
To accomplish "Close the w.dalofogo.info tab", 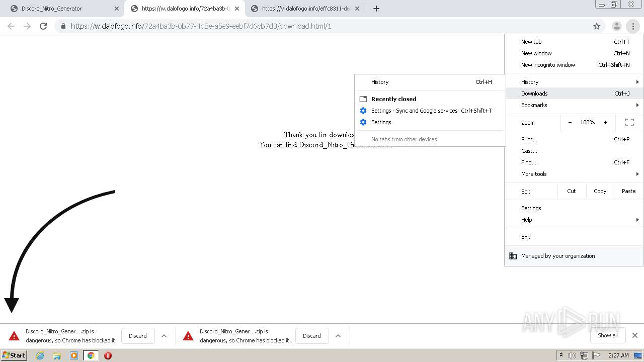I will (x=236, y=9).
